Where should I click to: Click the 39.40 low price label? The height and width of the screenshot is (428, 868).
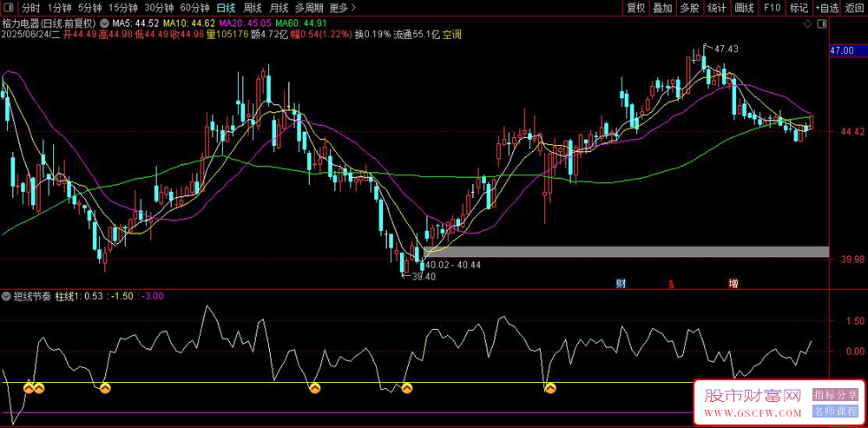pos(424,277)
